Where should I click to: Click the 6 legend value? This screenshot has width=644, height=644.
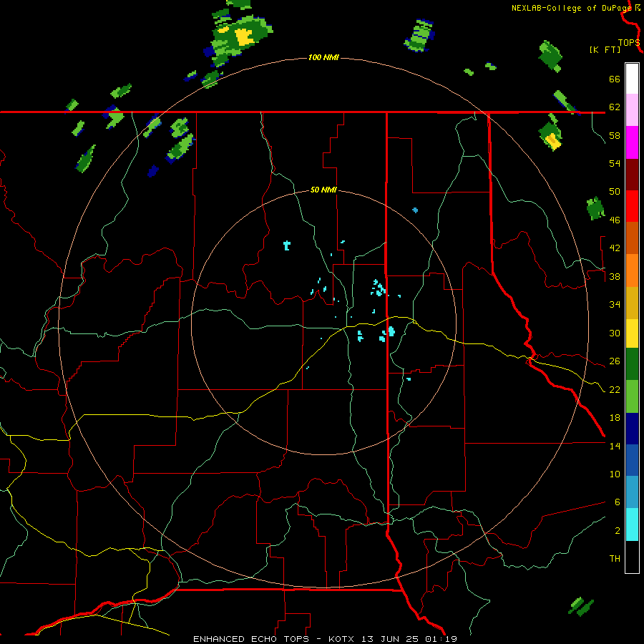pyautogui.click(x=617, y=502)
